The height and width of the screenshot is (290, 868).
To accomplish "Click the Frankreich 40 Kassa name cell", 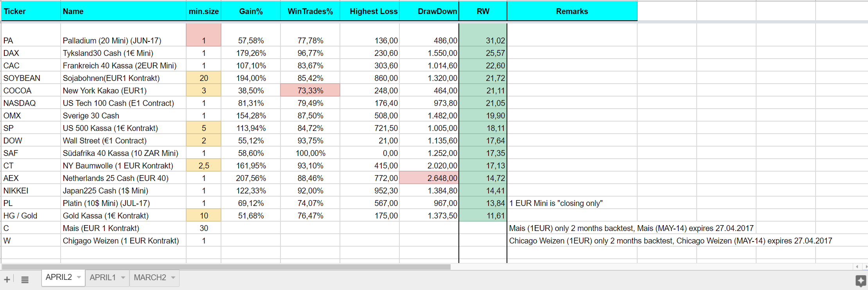I will point(123,65).
